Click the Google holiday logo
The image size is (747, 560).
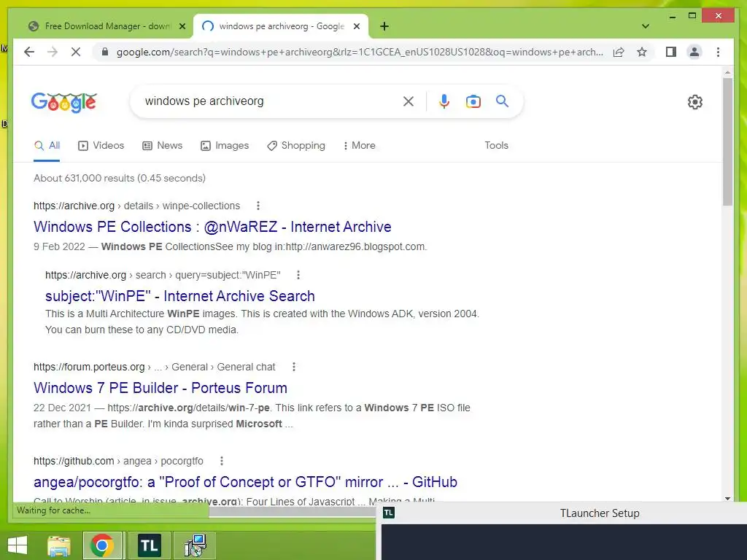click(x=64, y=102)
